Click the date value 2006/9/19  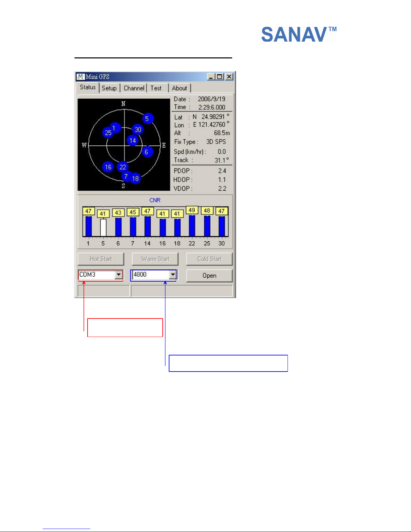click(211, 99)
